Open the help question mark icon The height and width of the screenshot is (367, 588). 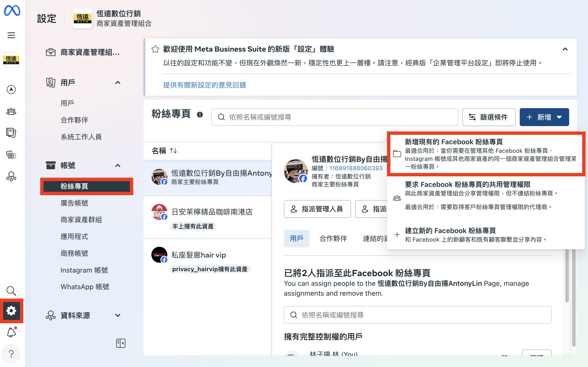click(11, 354)
